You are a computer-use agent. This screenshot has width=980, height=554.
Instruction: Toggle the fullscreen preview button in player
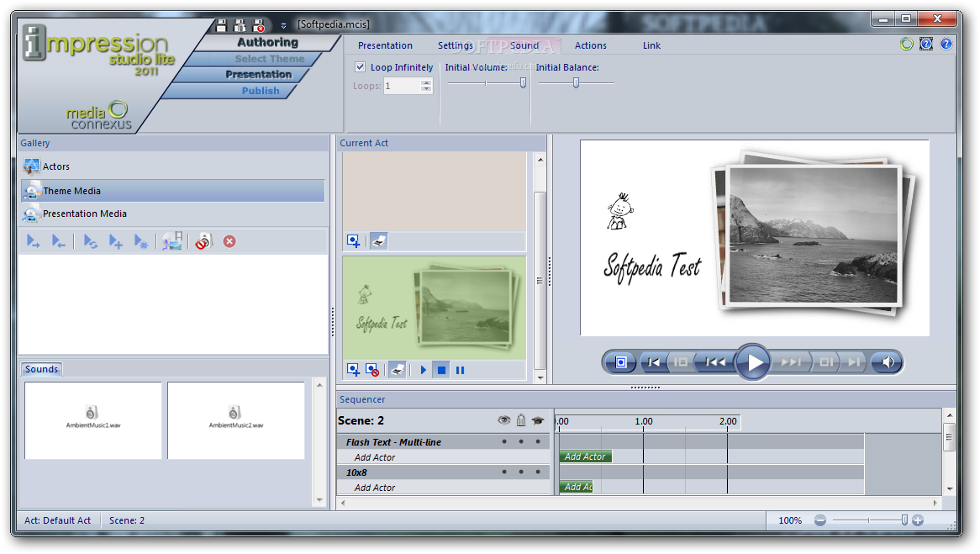coord(620,362)
